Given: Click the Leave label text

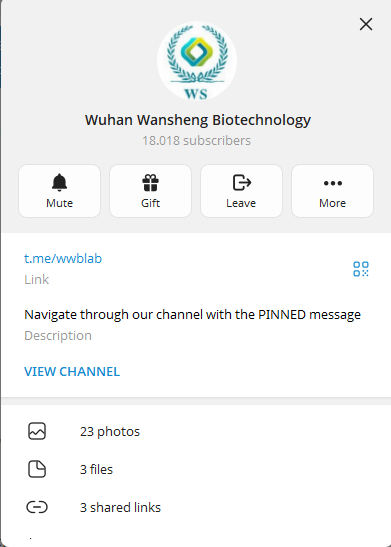Looking at the screenshot, I should pyautogui.click(x=241, y=203).
